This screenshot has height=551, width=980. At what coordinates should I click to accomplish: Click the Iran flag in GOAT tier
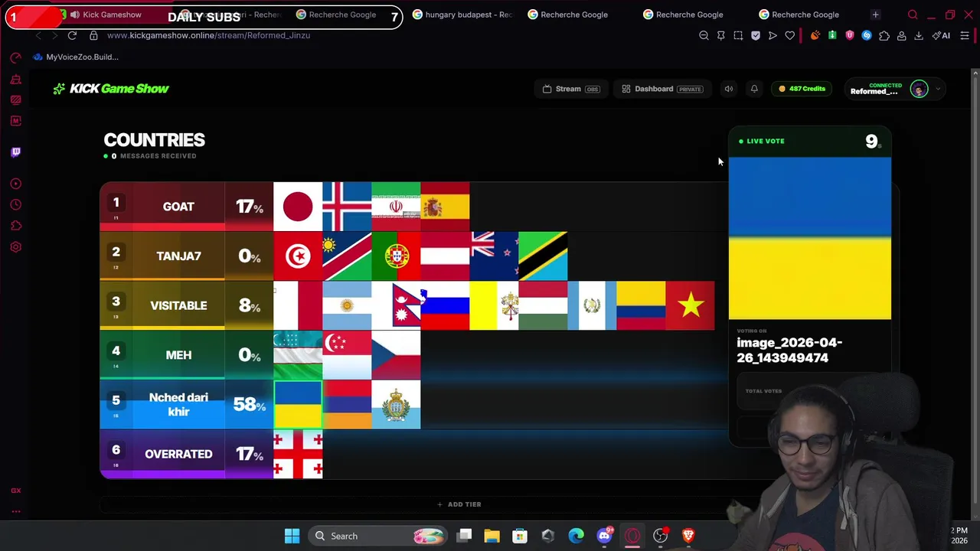click(396, 207)
